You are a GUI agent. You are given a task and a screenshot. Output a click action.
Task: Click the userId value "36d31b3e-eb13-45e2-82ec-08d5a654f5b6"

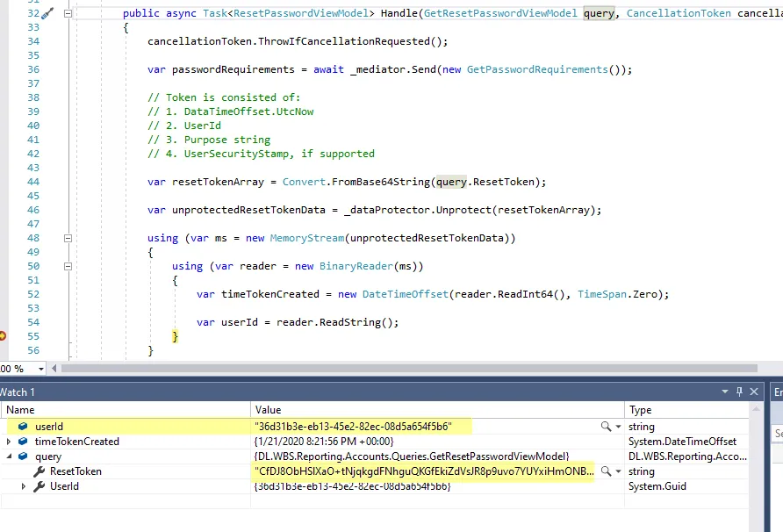click(x=353, y=427)
